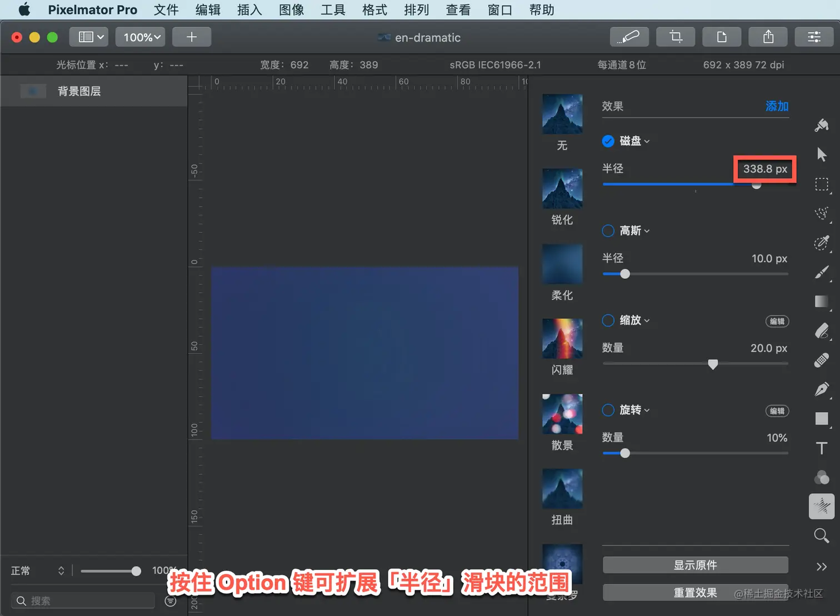Click the 旋转 数量 slider handle
This screenshot has height=616, width=840.
pos(625,453)
